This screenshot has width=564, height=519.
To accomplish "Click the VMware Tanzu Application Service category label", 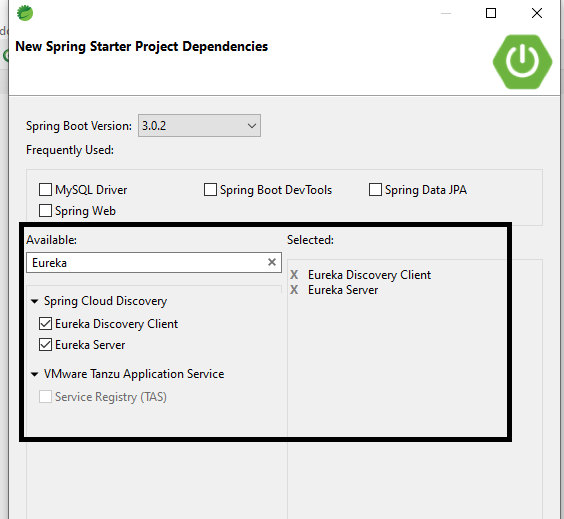I will point(134,374).
